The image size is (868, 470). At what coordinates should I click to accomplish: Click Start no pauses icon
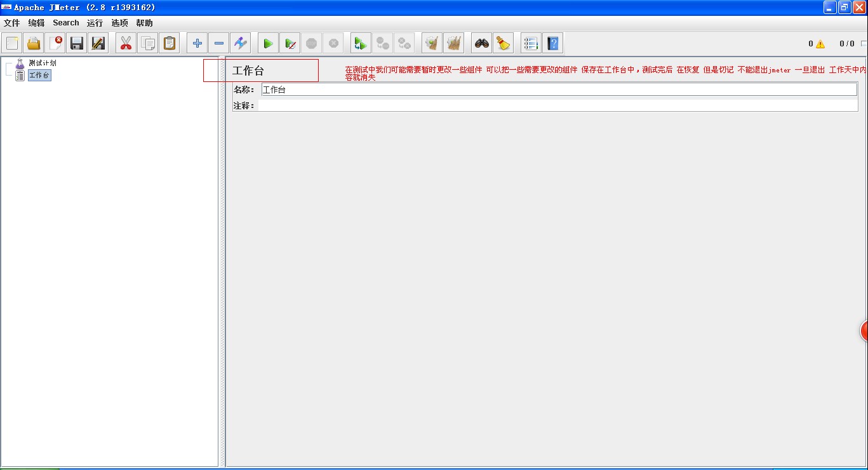(290, 43)
